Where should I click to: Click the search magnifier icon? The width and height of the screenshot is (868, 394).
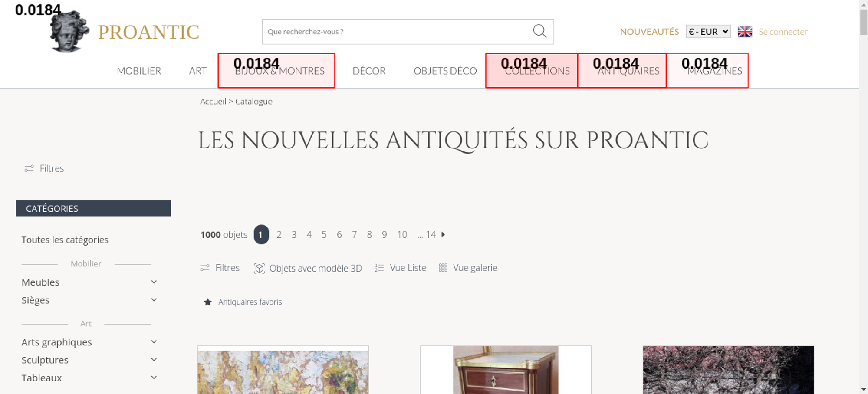539,31
